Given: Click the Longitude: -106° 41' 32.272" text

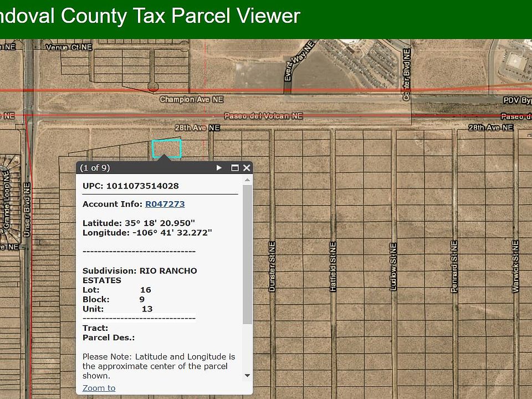Looking at the screenshot, I should point(147,232).
